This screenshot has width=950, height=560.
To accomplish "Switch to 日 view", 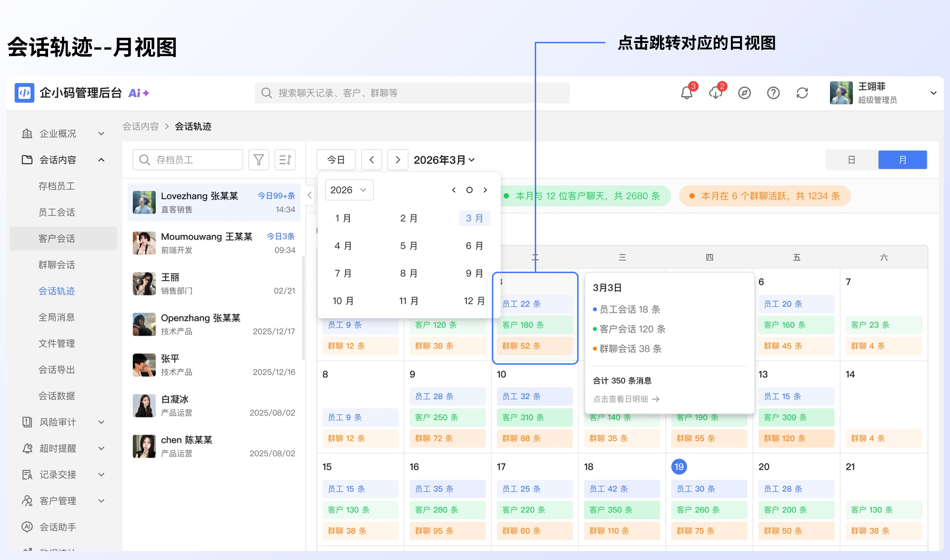I will [851, 160].
